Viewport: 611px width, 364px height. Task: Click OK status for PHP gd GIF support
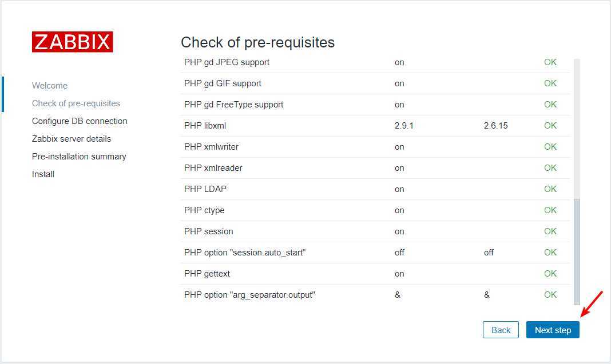coord(550,83)
